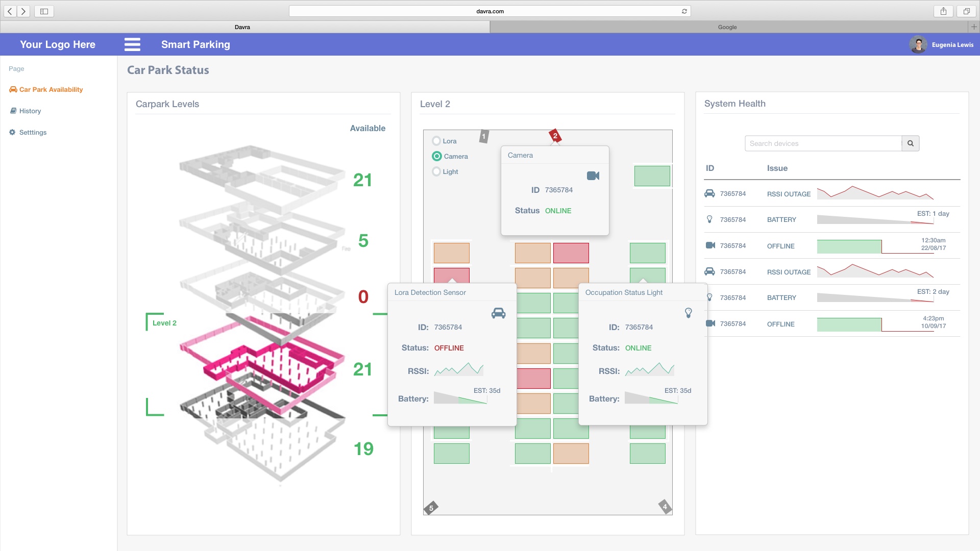This screenshot has width=980, height=551.
Task: Sort by ID column header
Action: pos(710,168)
